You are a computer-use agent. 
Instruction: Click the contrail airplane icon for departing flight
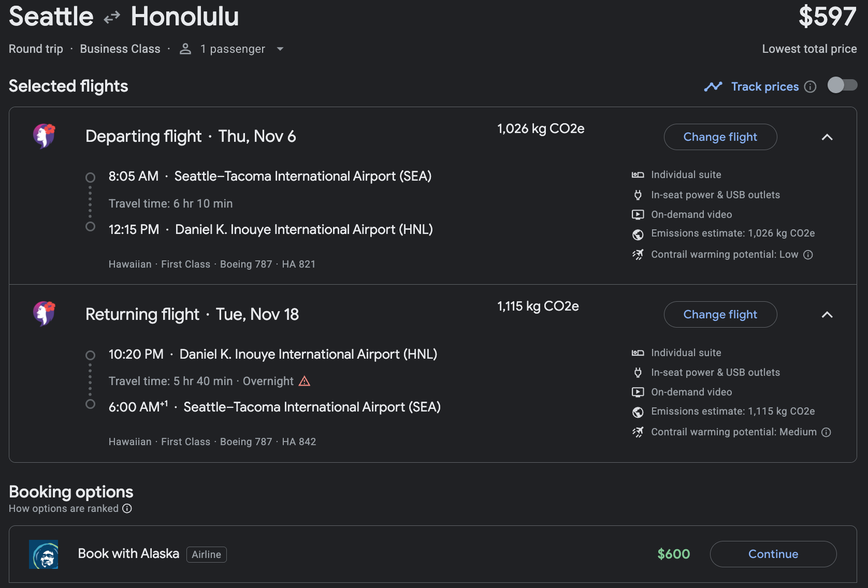(x=638, y=254)
